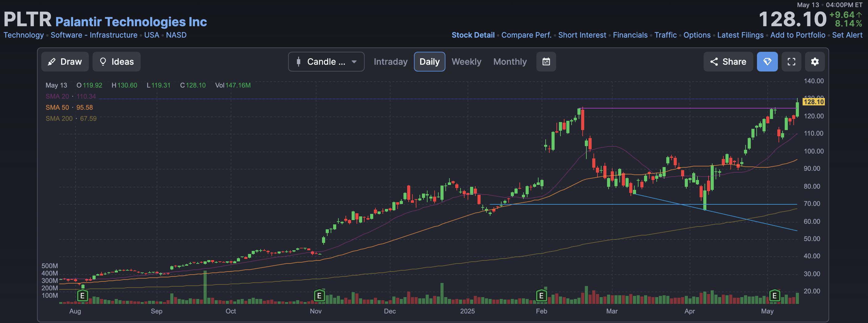Click the dropdown arrow beside Candle
The height and width of the screenshot is (323, 868).
[354, 62]
